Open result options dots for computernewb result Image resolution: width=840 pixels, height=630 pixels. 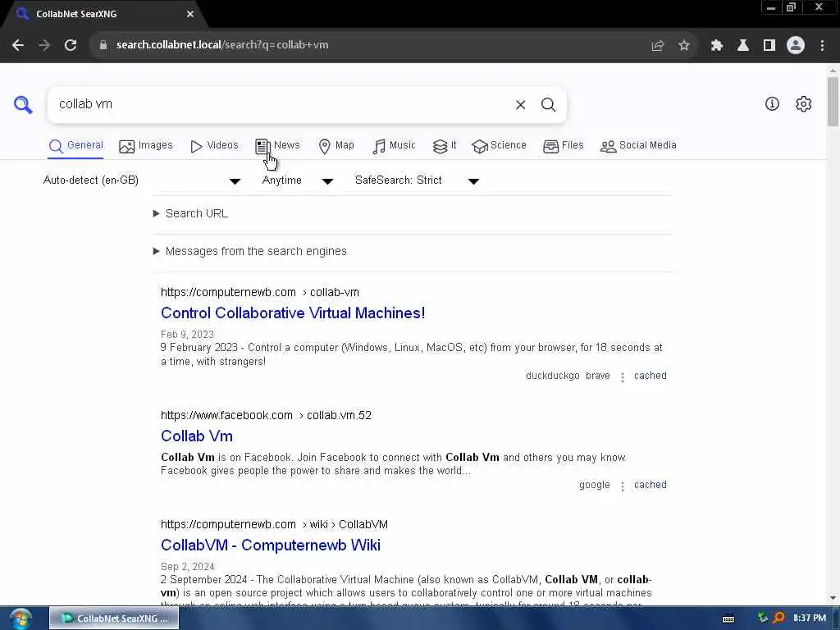(622, 377)
